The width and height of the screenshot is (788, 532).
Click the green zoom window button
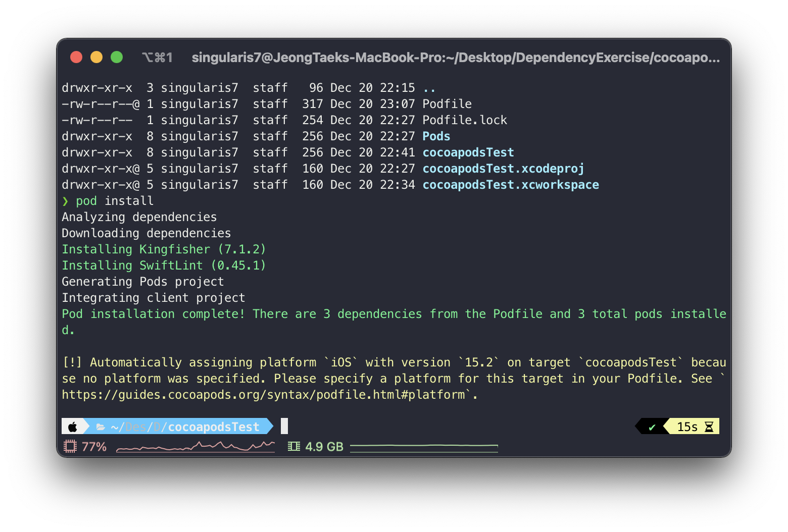pos(117,57)
